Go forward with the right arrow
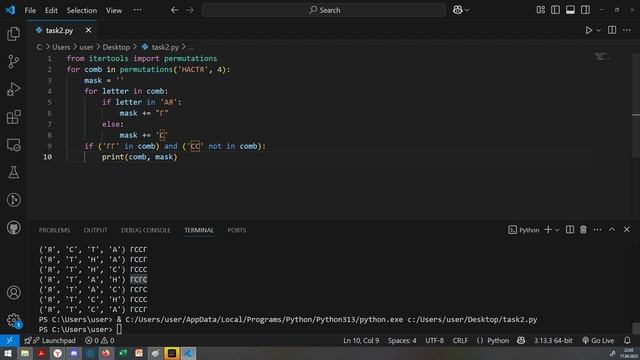The image size is (640, 360). pyautogui.click(x=190, y=10)
